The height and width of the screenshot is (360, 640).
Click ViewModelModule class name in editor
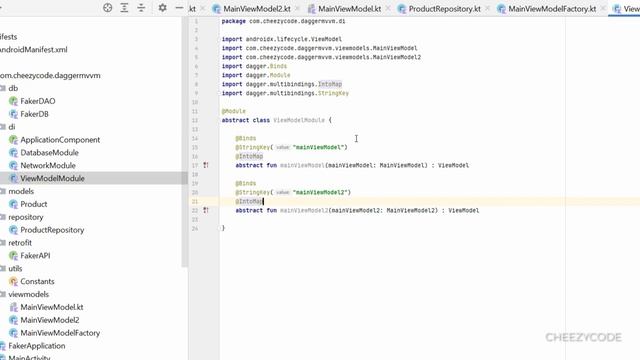click(299, 120)
